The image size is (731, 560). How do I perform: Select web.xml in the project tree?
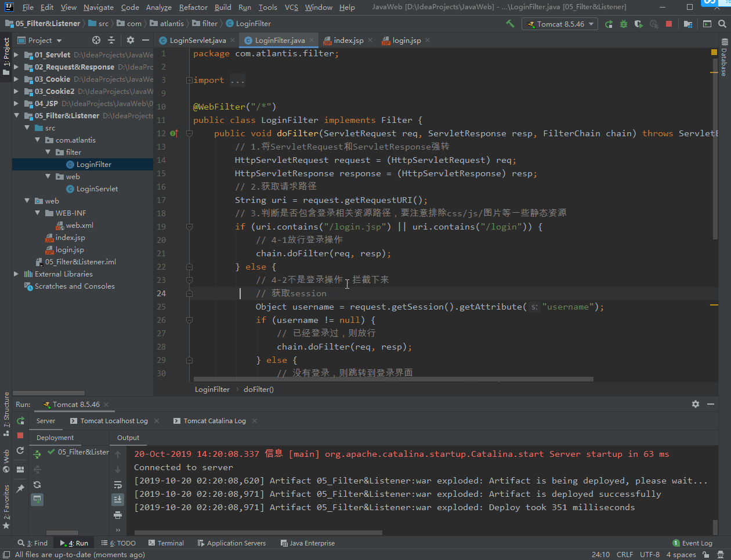point(79,225)
